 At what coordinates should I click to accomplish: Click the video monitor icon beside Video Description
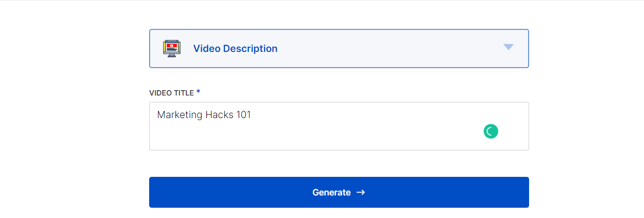click(171, 48)
